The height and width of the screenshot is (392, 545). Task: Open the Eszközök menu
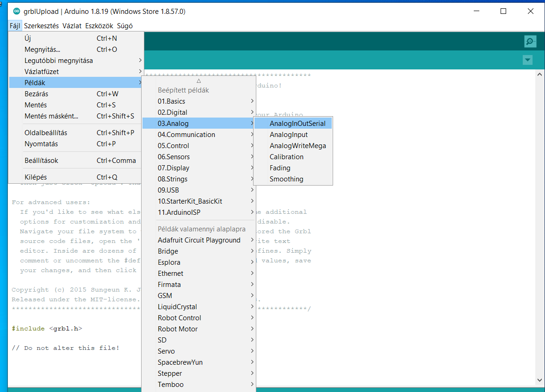99,26
